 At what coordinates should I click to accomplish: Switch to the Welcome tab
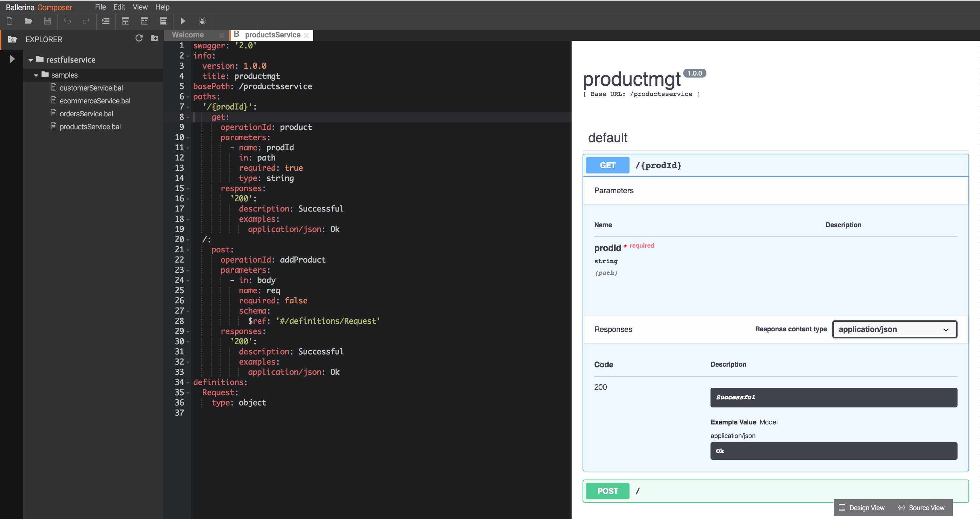coord(188,35)
